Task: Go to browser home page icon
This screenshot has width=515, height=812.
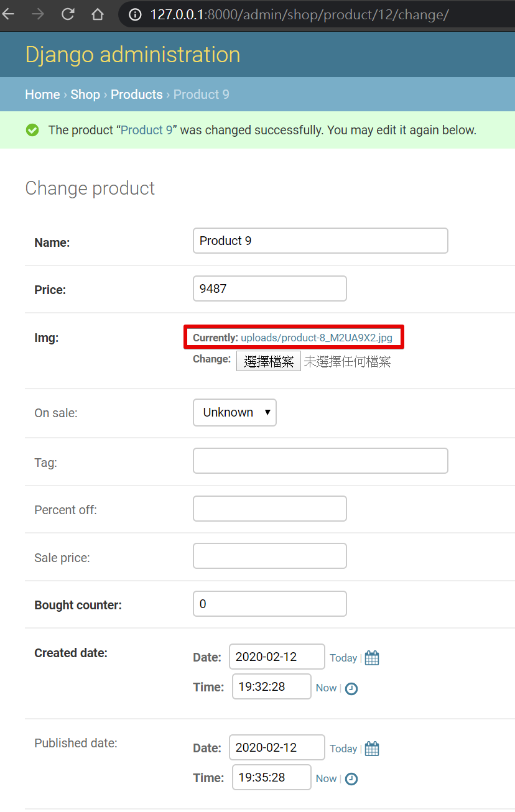Action: [98, 14]
